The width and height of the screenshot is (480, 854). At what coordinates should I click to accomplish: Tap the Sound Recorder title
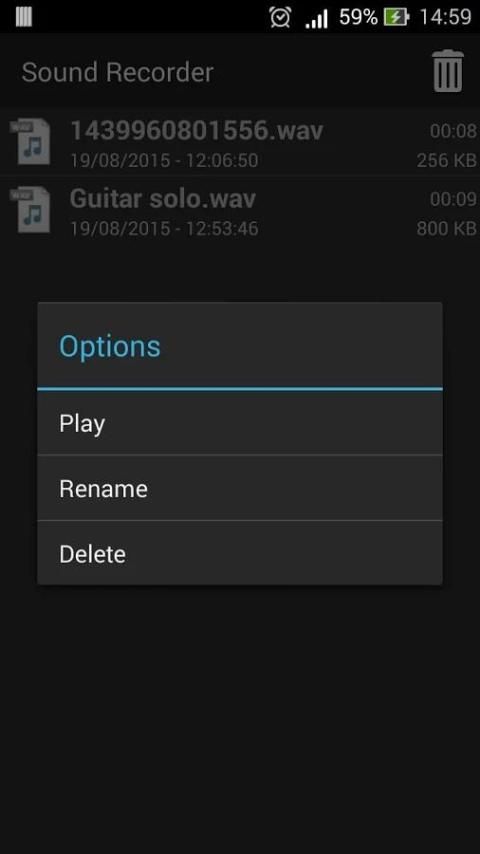(117, 72)
